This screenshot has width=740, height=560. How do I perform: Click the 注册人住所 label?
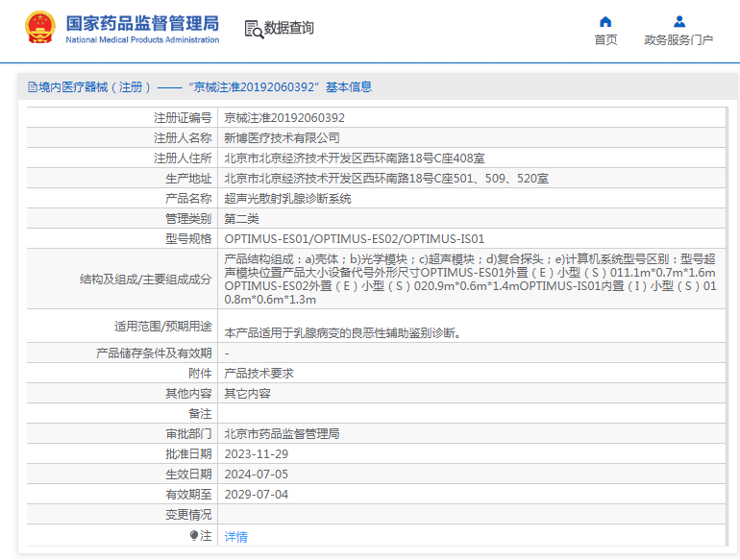click(183, 158)
